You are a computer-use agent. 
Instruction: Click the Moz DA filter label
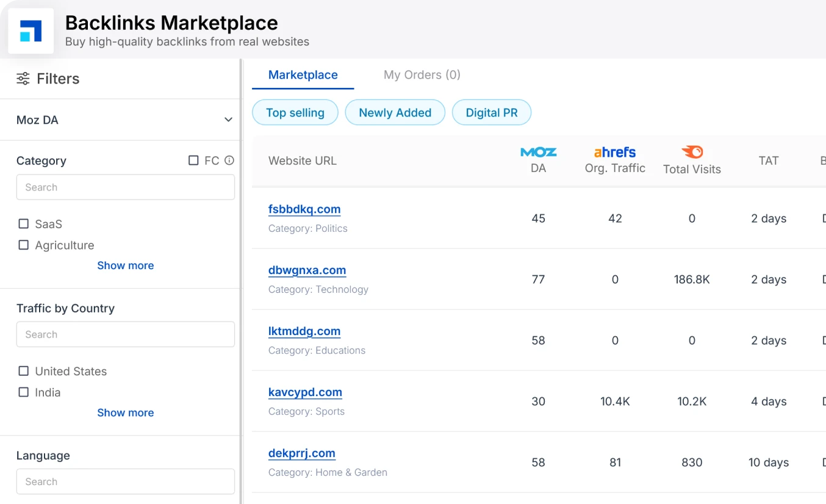pyautogui.click(x=37, y=120)
